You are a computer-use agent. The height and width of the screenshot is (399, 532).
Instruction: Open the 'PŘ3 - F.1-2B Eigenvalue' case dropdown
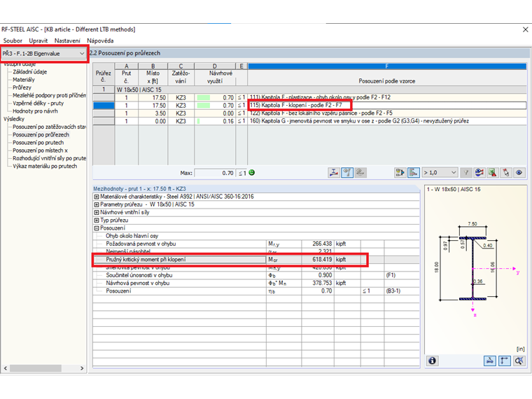[x=43, y=54]
